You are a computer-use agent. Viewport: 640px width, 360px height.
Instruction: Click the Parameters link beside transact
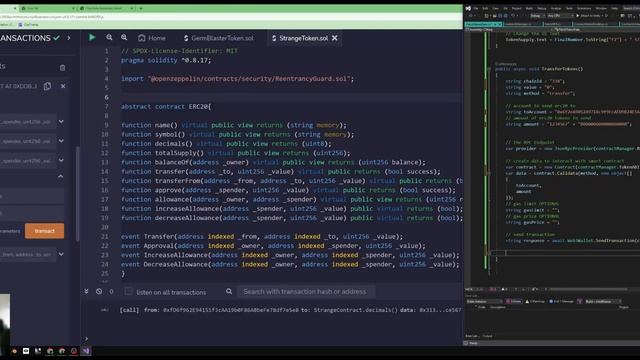click(10, 231)
